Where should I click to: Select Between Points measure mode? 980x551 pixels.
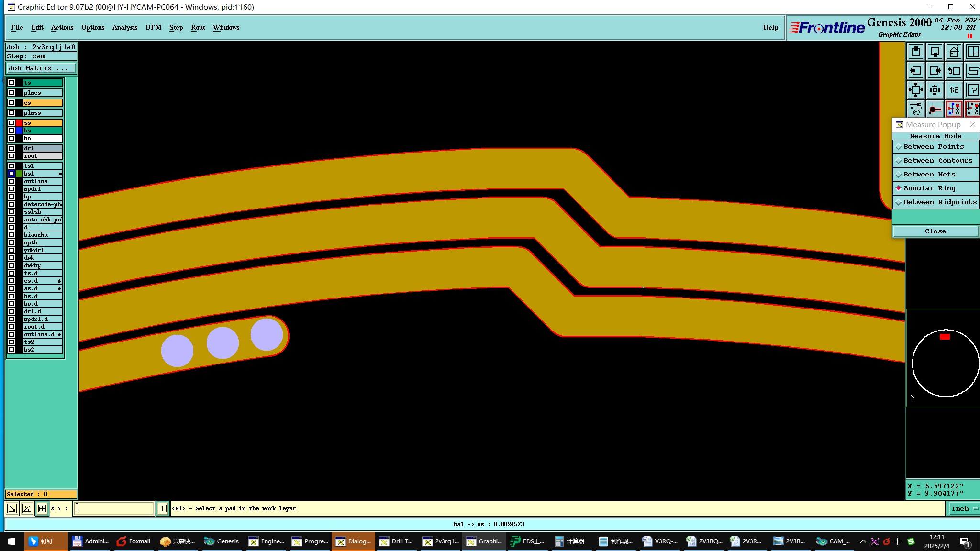click(x=933, y=147)
